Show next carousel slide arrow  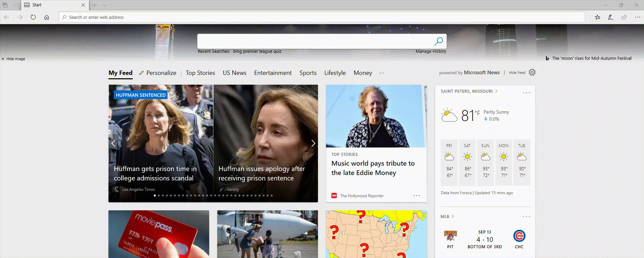(x=313, y=143)
